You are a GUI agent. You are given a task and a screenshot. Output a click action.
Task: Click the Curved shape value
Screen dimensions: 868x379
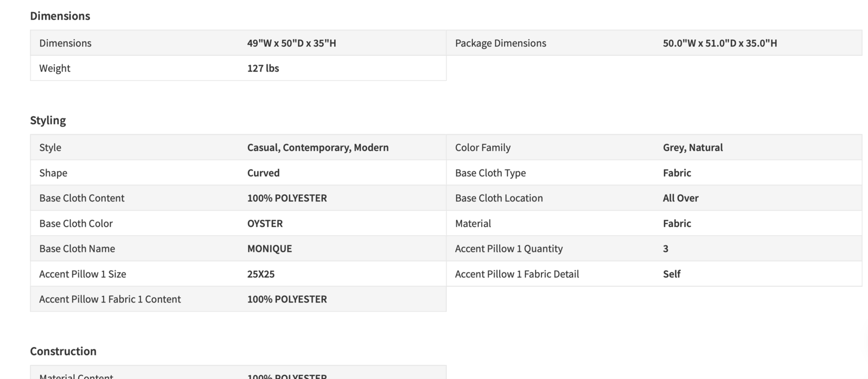[x=263, y=173]
